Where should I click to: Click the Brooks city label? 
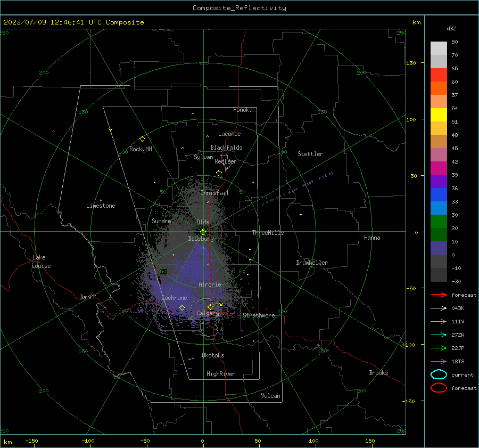tap(378, 373)
